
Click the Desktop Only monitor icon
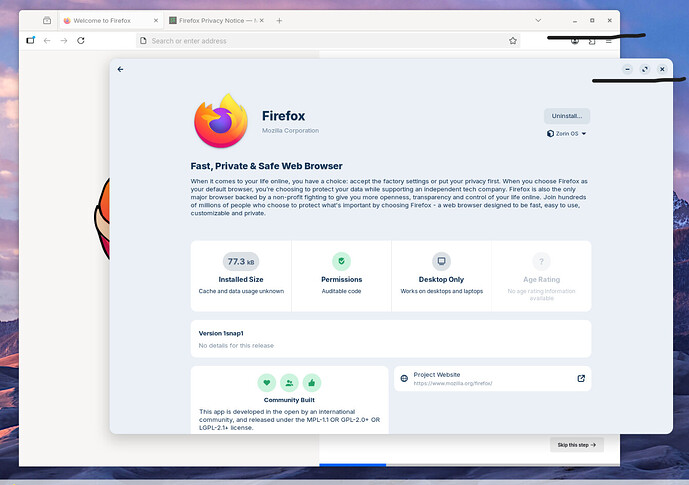tap(441, 261)
